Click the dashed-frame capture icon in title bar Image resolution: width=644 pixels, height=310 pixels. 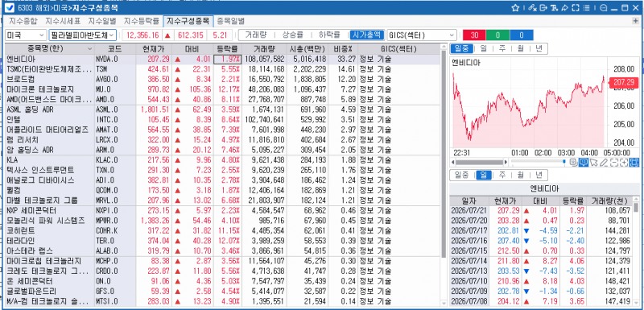tap(576, 8)
